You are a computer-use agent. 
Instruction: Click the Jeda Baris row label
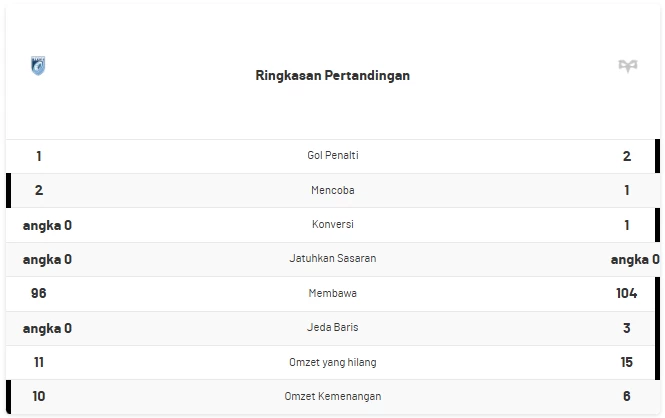(x=332, y=328)
